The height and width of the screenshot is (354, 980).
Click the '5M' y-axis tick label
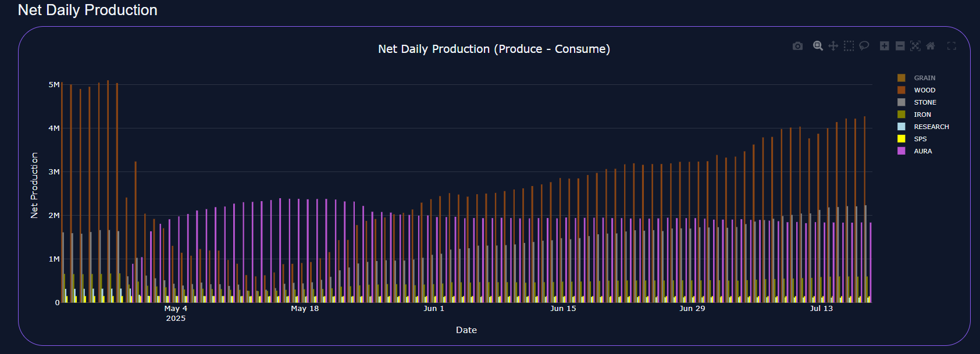[x=54, y=85]
